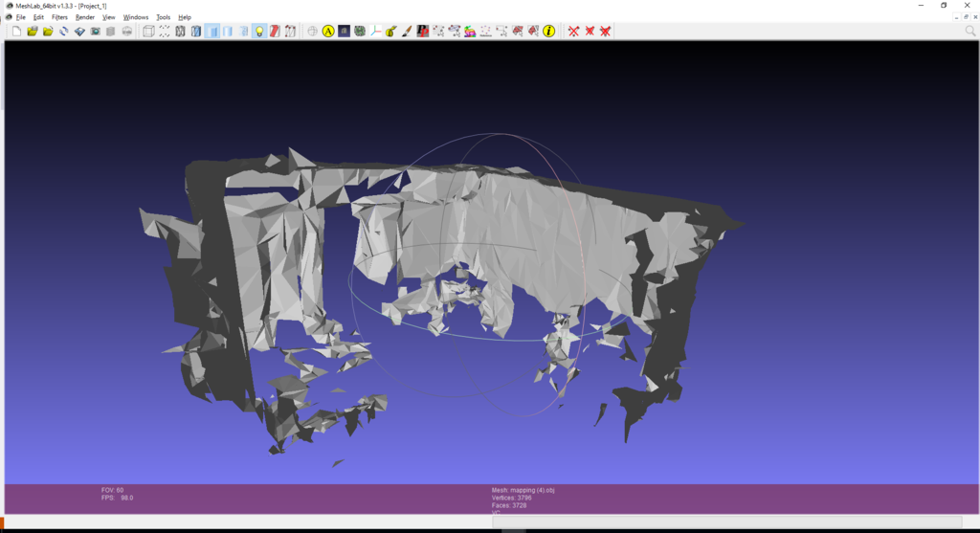Click the 'FOV: 60' readout
This screenshot has height=533, width=980.
tap(113, 491)
